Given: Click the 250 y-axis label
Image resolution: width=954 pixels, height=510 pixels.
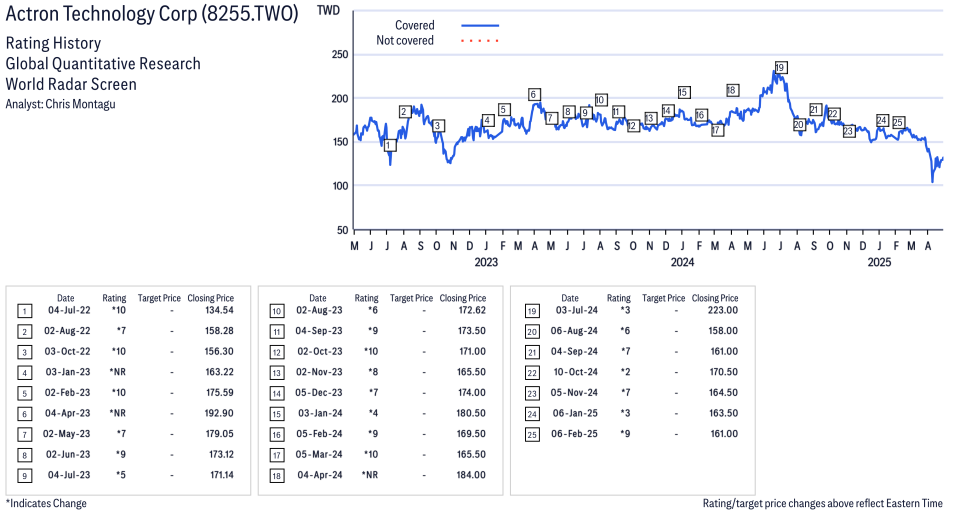Looking at the screenshot, I should [341, 54].
